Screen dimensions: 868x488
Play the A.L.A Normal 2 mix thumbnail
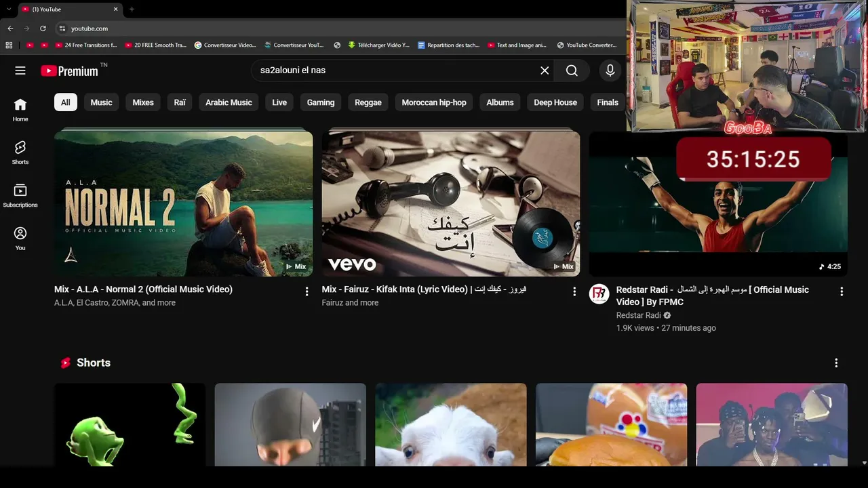(183, 203)
